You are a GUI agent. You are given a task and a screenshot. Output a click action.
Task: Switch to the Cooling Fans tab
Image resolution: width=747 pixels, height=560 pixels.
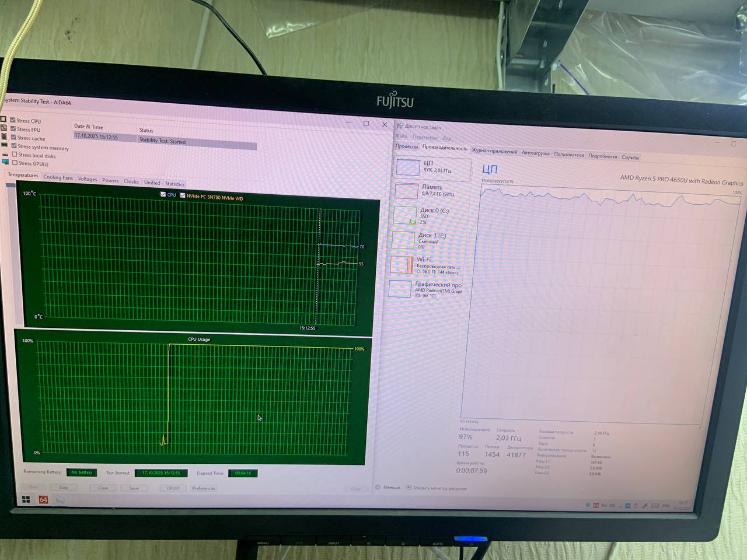(x=58, y=177)
